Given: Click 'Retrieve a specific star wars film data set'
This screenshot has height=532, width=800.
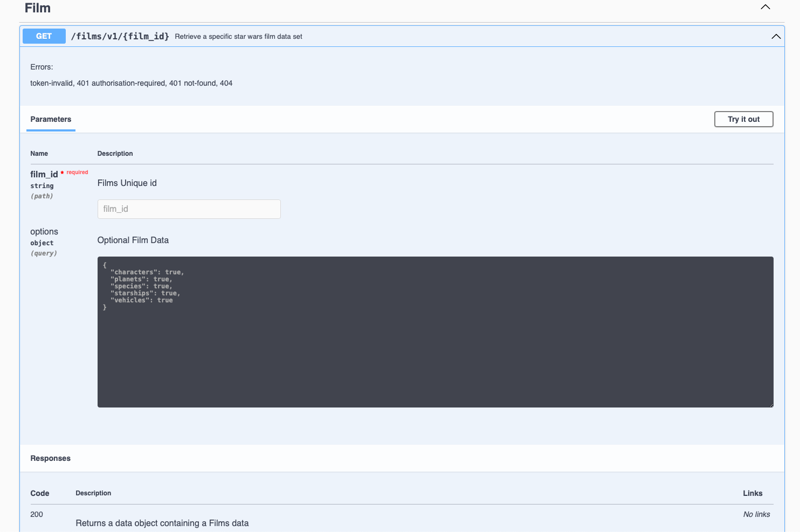Looking at the screenshot, I should [x=238, y=37].
